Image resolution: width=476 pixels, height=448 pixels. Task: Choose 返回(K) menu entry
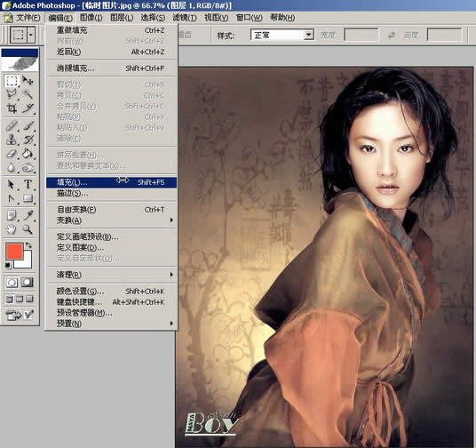point(111,52)
